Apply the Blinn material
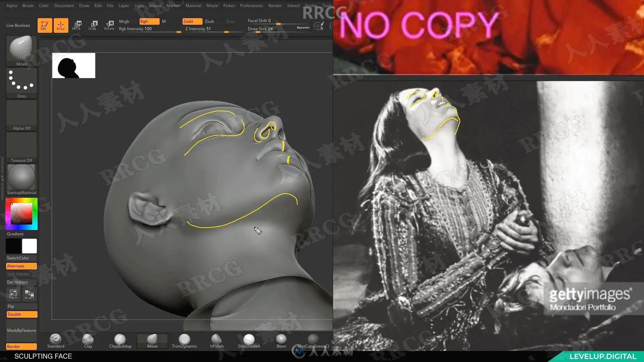Viewport: 644px width, 362px height. click(x=281, y=341)
